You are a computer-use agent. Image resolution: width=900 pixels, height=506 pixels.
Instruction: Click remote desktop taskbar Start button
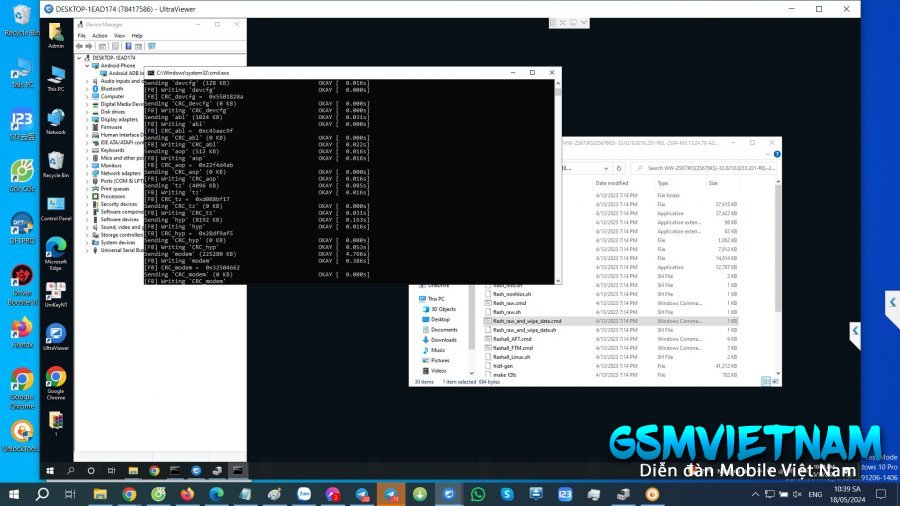point(50,470)
